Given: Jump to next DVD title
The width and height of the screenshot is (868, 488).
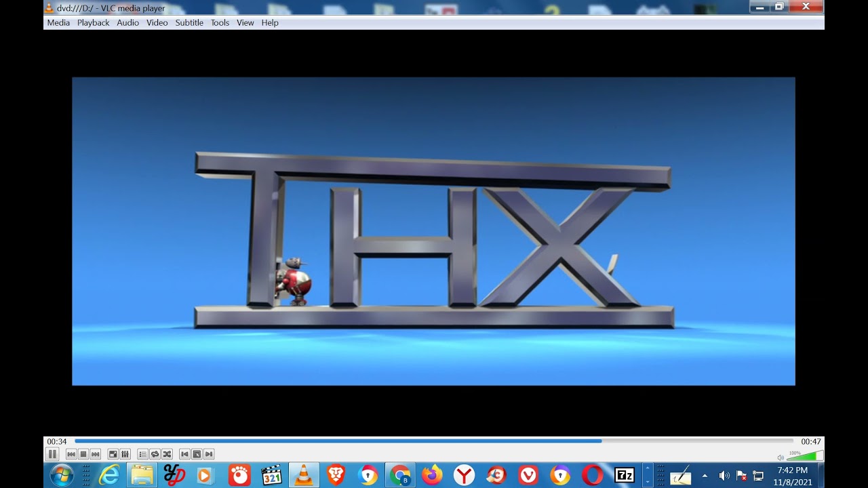Looking at the screenshot, I should pos(209,454).
